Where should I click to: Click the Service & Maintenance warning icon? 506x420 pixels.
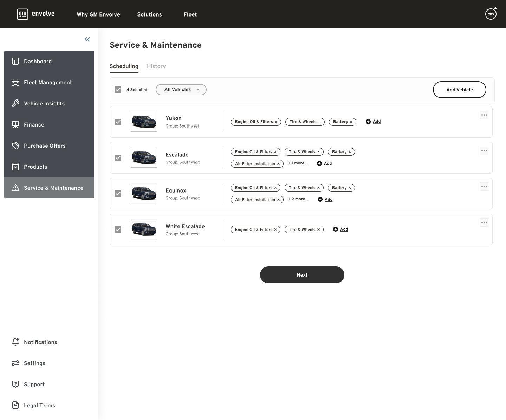(15, 188)
